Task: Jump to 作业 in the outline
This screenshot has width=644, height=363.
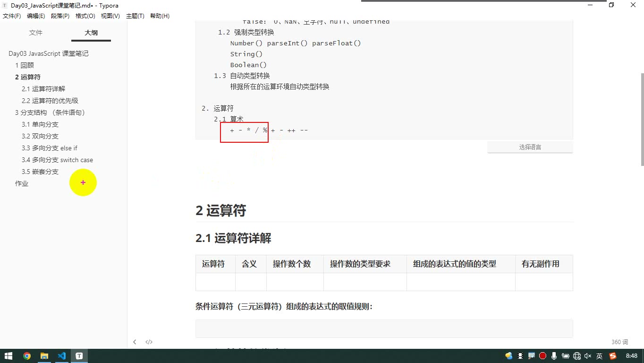Action: pos(22,183)
